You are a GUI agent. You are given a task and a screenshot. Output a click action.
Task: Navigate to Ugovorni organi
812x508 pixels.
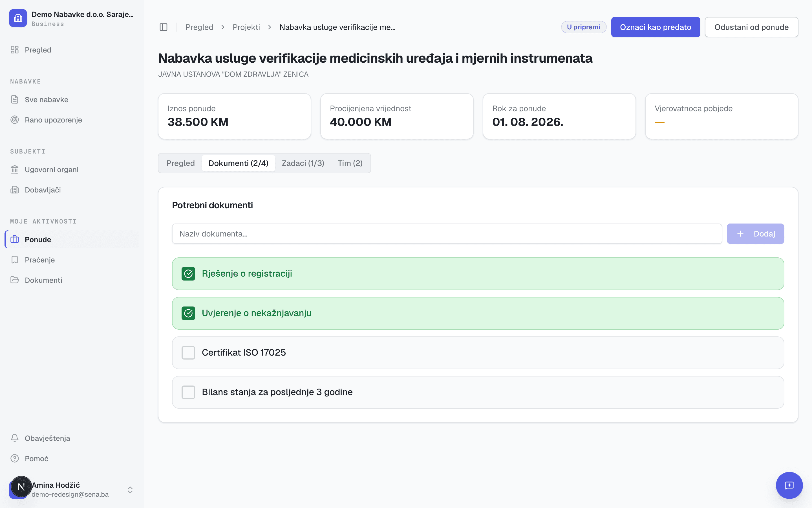point(72,170)
